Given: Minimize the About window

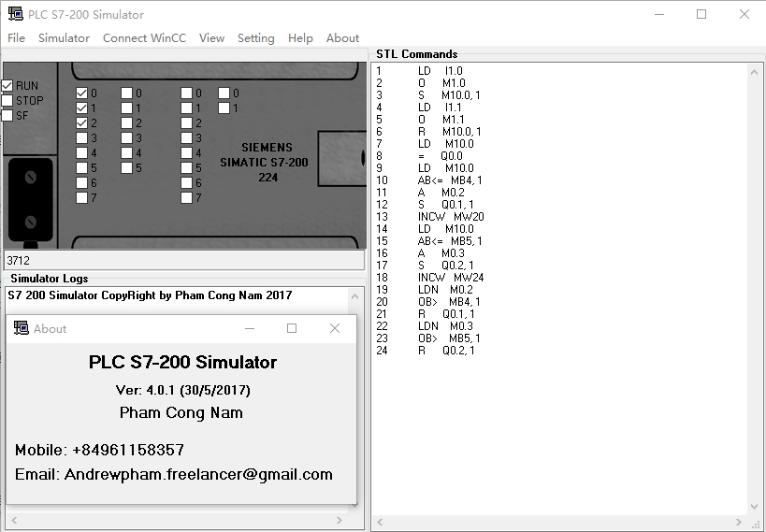Looking at the screenshot, I should click(x=250, y=328).
